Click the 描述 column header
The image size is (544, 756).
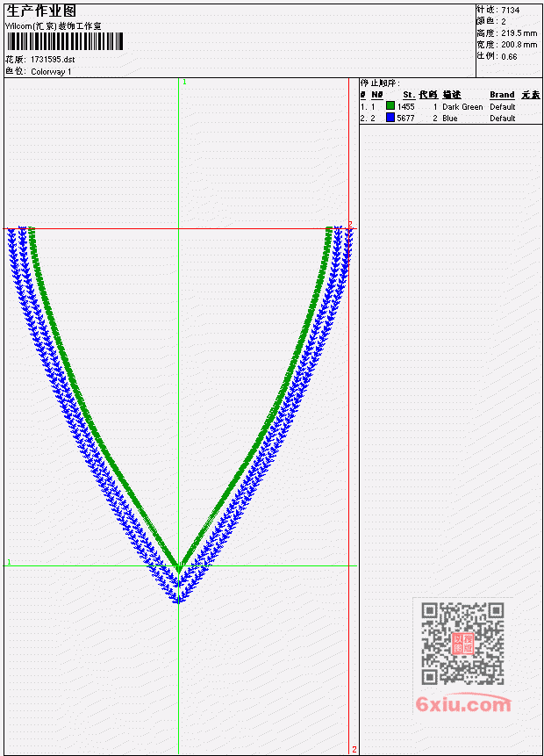(x=452, y=95)
